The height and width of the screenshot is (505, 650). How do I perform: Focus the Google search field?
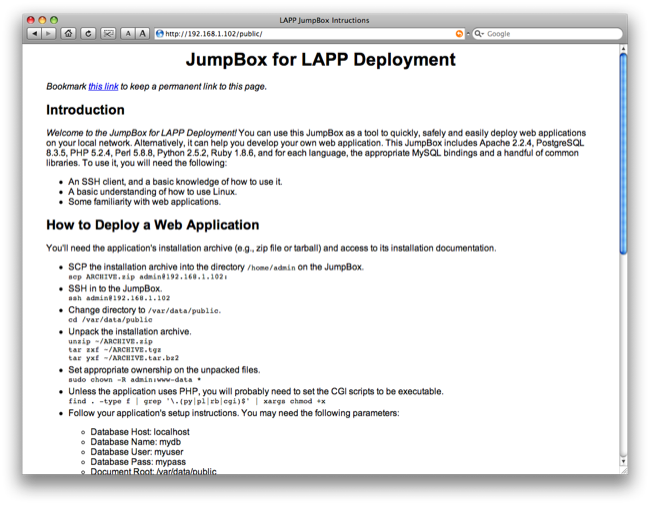(547, 34)
